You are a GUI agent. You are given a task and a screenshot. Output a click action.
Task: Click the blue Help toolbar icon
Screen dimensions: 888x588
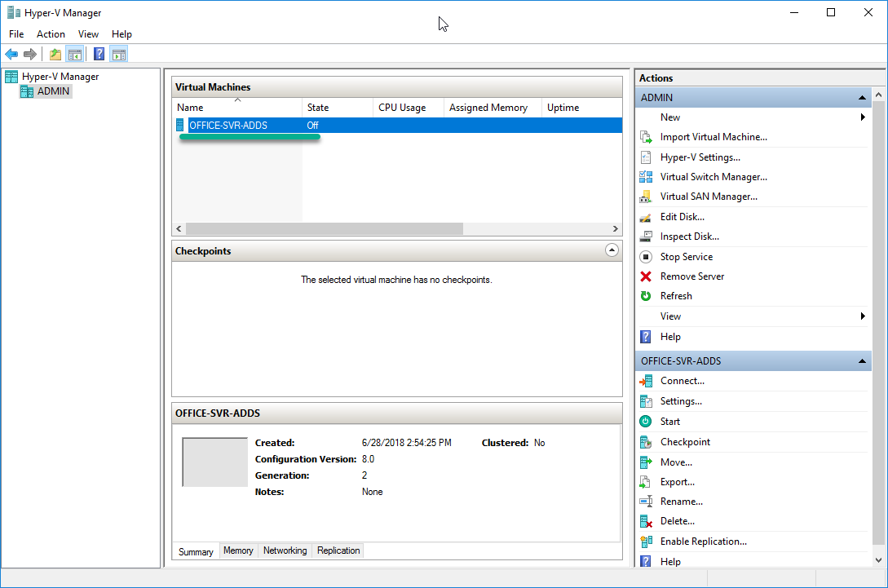click(99, 55)
